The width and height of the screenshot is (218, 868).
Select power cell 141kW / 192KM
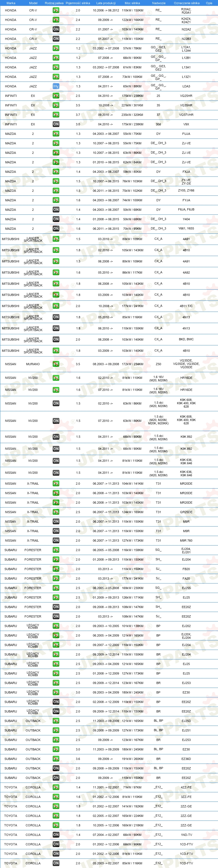tap(132, 806)
